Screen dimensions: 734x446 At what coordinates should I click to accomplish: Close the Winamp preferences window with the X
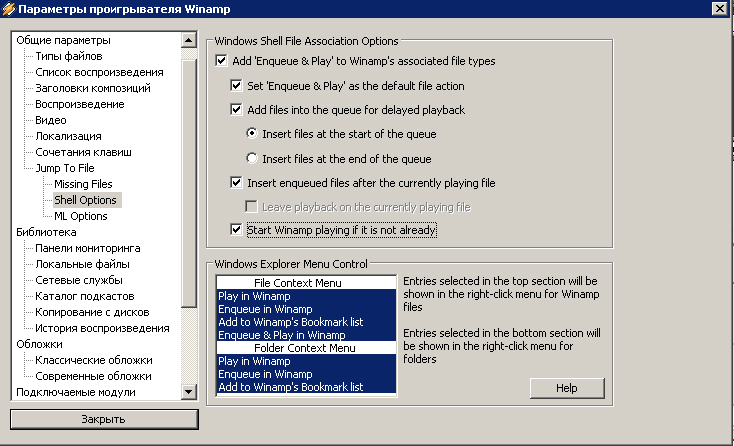(x=718, y=9)
